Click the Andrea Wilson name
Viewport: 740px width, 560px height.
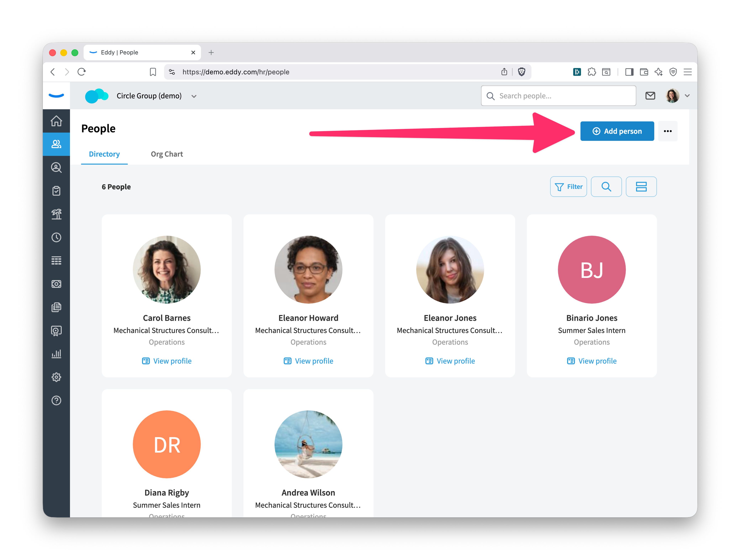click(309, 493)
